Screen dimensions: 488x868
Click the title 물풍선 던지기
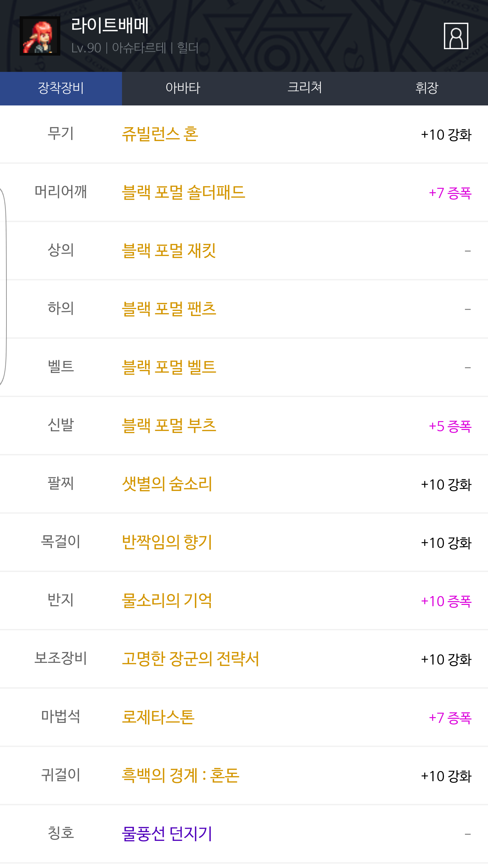(167, 834)
